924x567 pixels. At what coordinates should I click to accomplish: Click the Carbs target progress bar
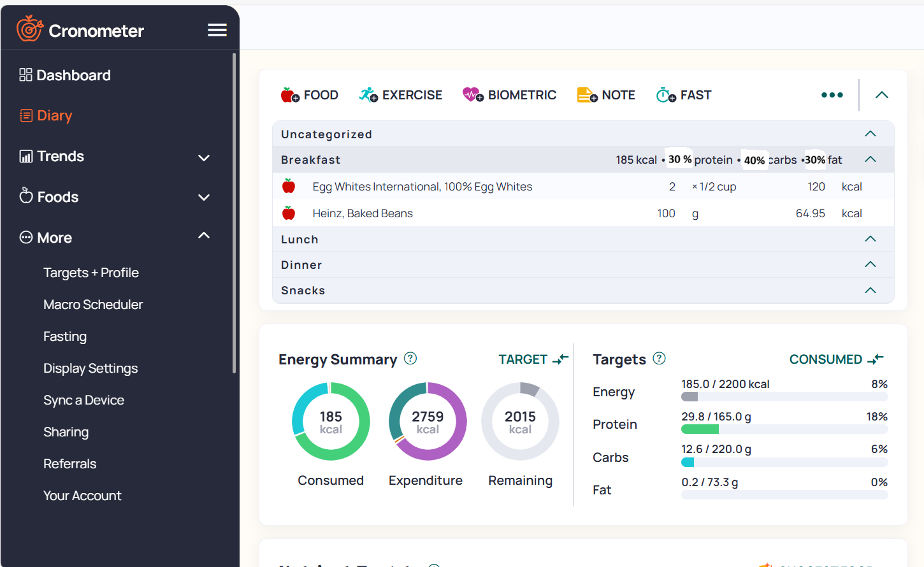(x=784, y=462)
